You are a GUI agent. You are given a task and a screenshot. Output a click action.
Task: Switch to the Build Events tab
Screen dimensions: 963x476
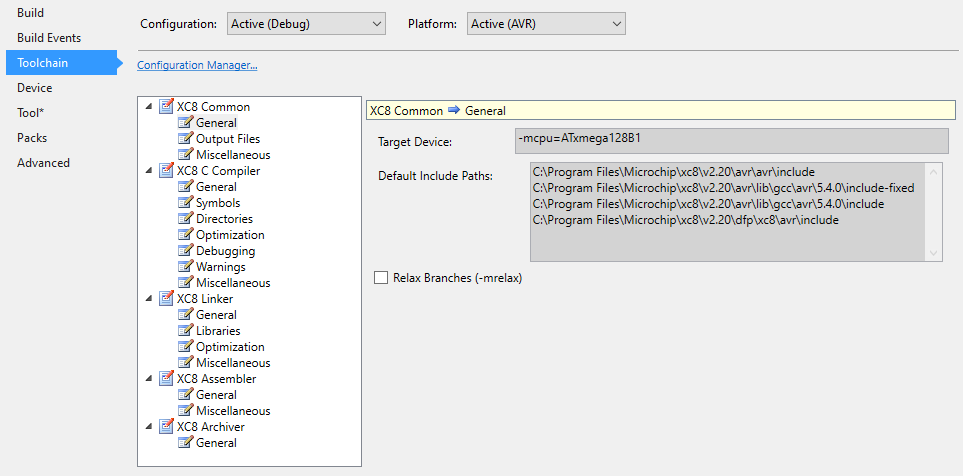(x=49, y=38)
